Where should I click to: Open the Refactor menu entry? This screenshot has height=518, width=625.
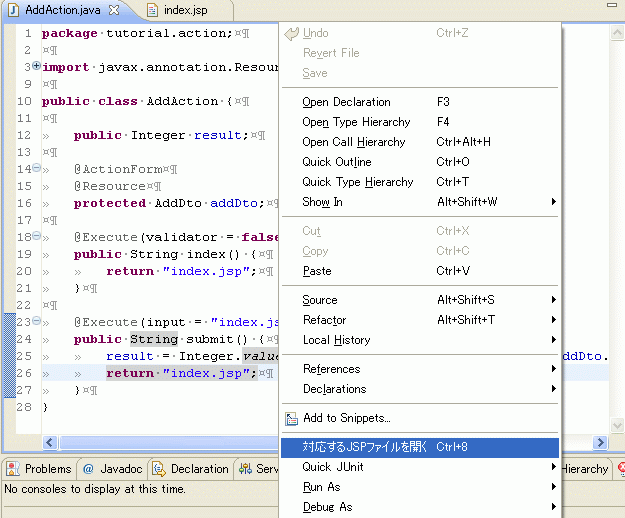tap(420, 320)
